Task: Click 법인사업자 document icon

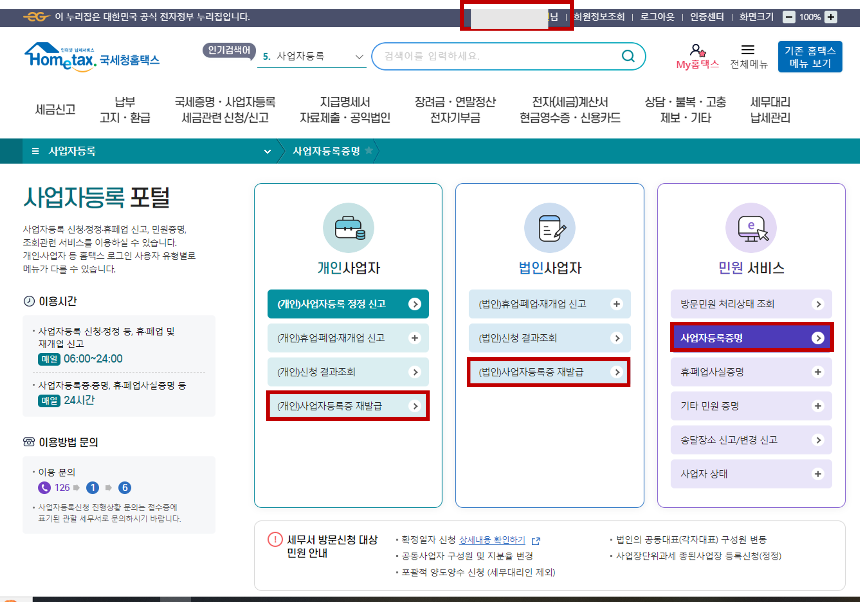Action: click(x=550, y=228)
